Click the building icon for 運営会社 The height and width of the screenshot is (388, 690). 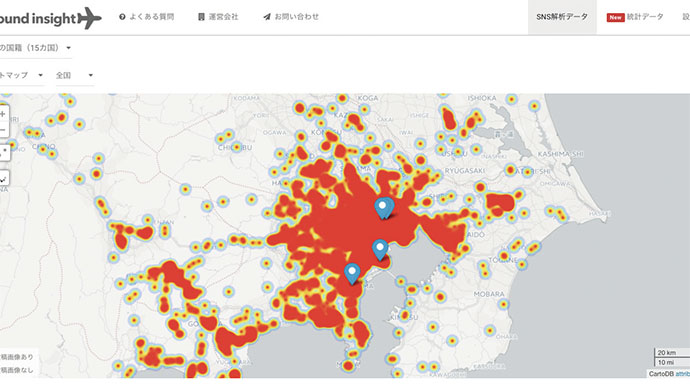(201, 17)
